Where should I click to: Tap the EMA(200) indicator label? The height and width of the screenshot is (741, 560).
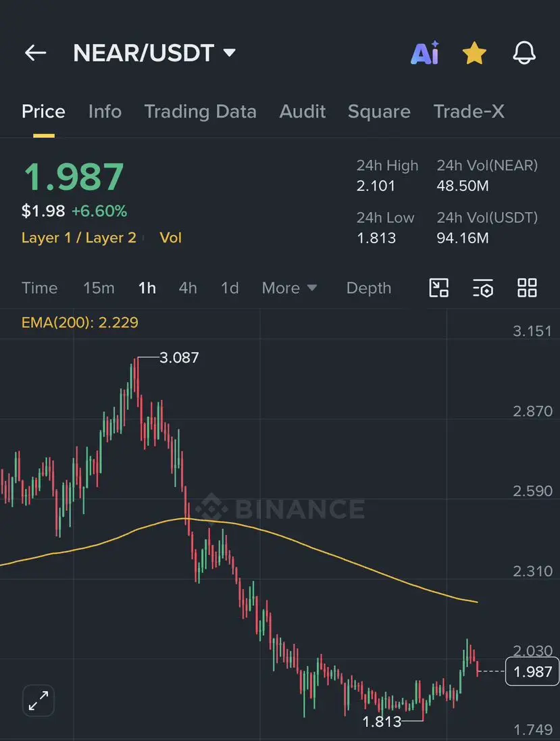coord(80,322)
